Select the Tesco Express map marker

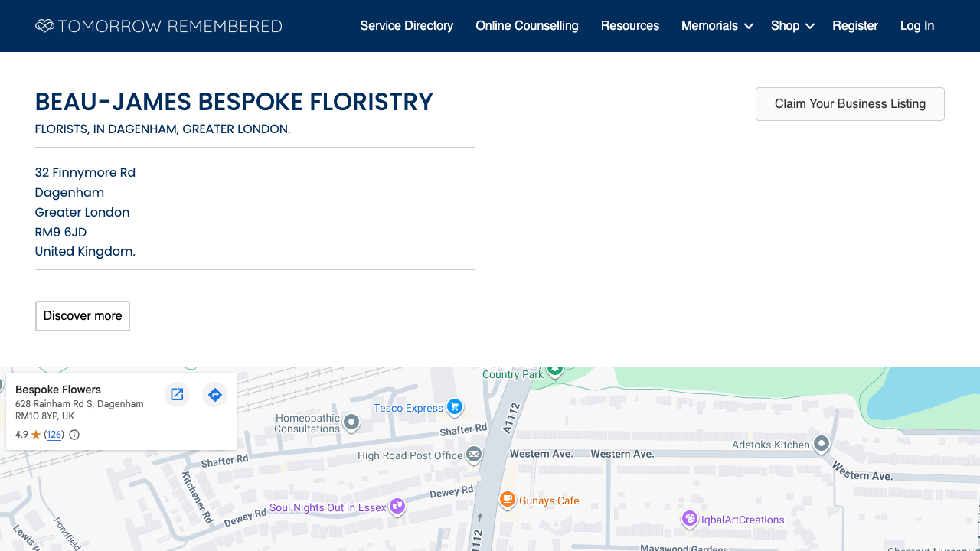[x=455, y=407]
